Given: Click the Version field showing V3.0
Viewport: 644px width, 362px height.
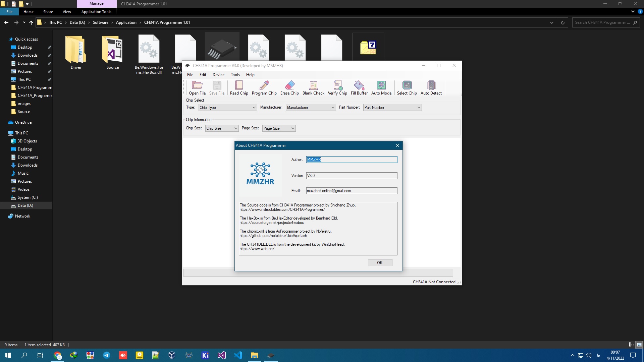Looking at the screenshot, I should [x=352, y=176].
